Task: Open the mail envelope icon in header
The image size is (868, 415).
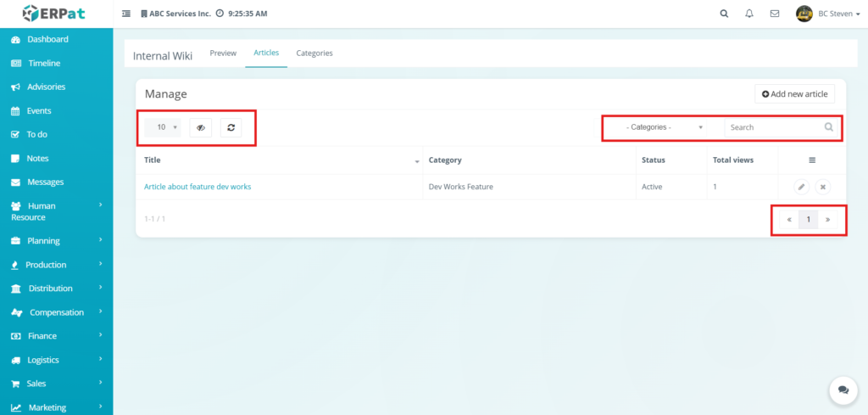Action: click(774, 14)
